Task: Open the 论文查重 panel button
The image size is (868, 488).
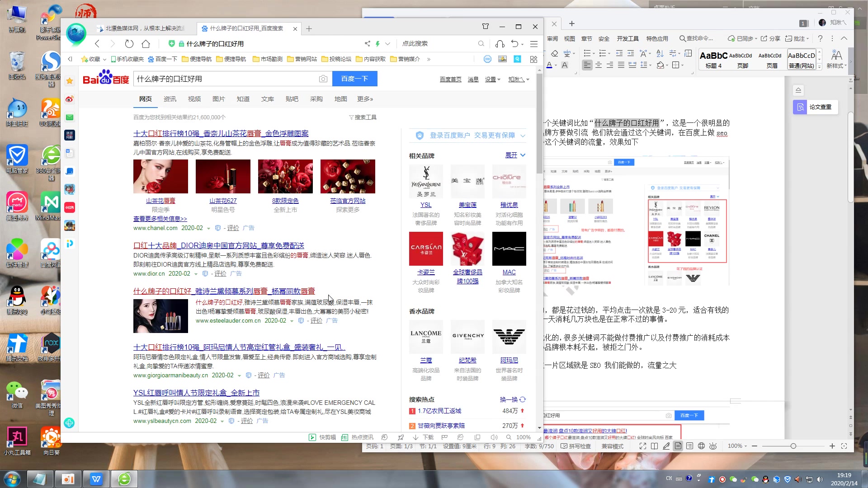Action: tap(815, 107)
